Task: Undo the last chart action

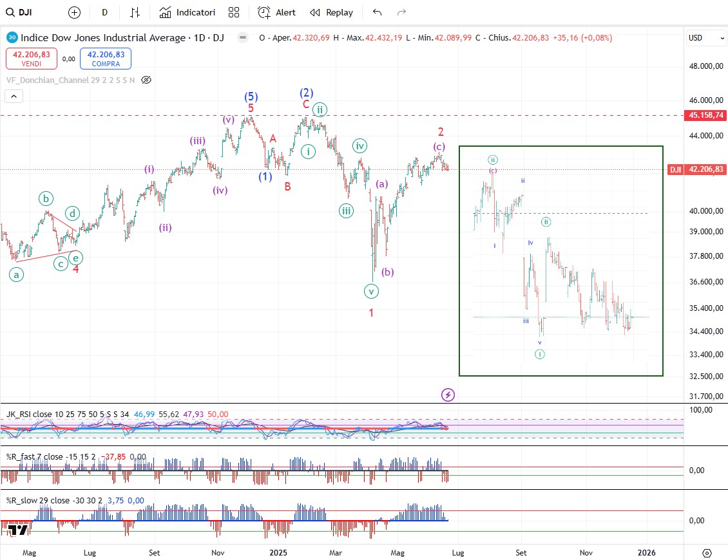Action: tap(377, 12)
